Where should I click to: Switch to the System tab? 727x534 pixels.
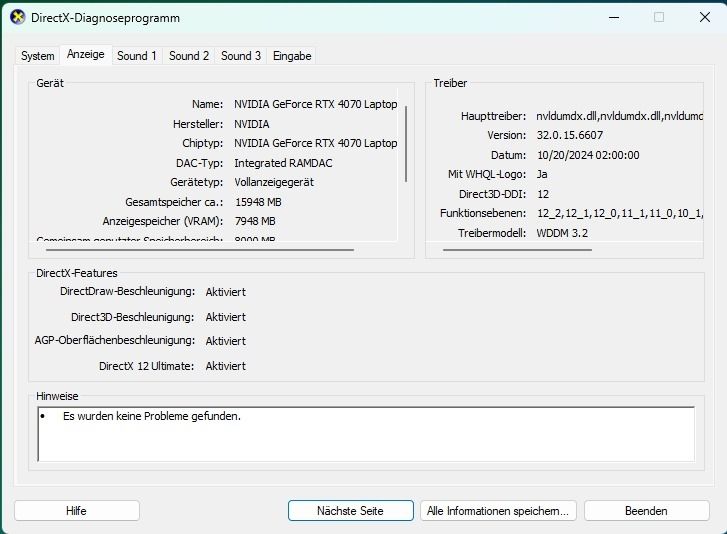coord(38,56)
